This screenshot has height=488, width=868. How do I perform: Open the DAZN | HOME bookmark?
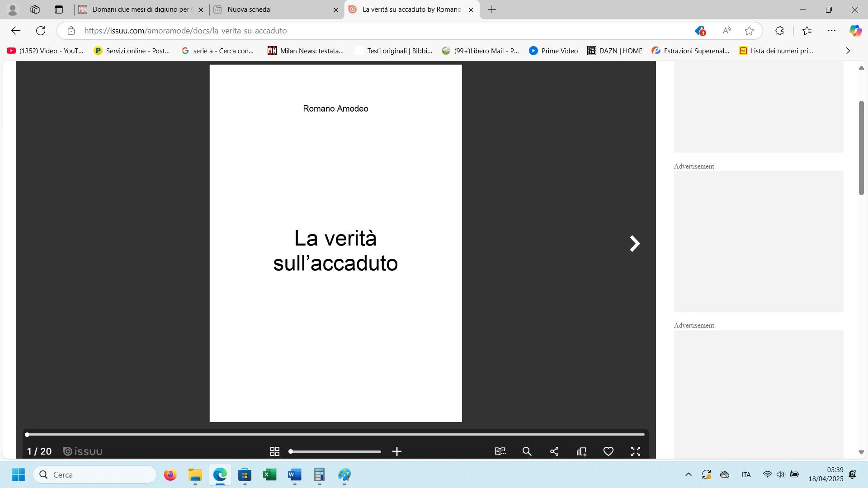(x=615, y=51)
